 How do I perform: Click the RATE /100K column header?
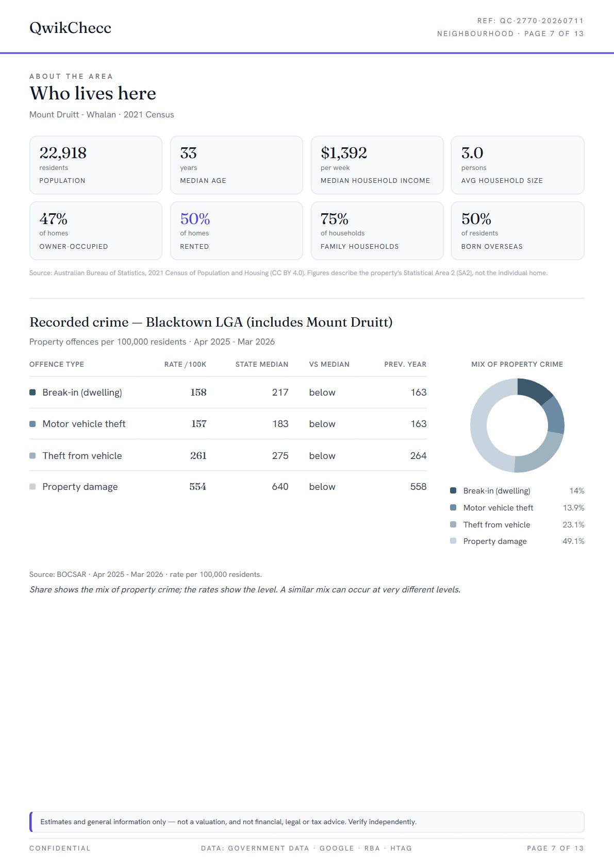tap(185, 364)
